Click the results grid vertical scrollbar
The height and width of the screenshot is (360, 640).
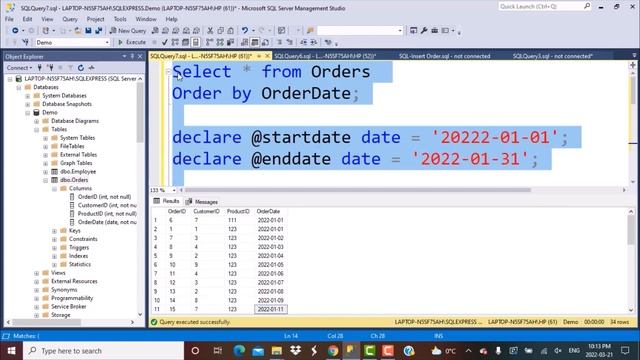point(631,229)
